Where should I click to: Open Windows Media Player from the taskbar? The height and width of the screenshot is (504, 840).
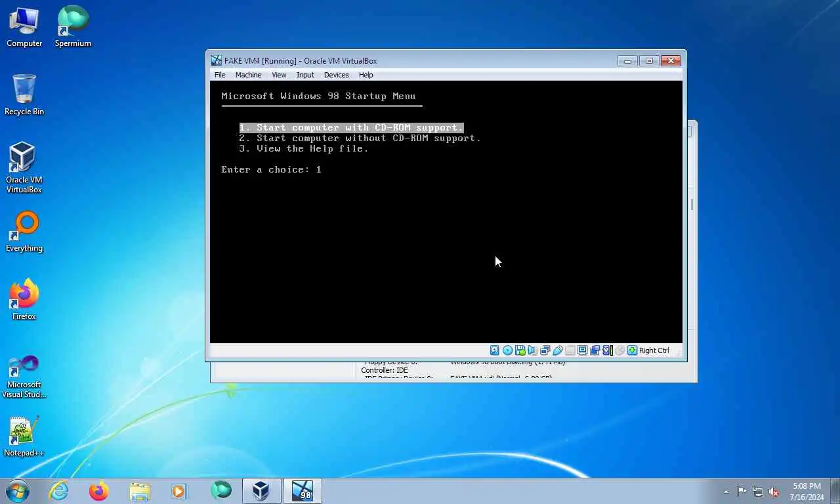(x=179, y=491)
